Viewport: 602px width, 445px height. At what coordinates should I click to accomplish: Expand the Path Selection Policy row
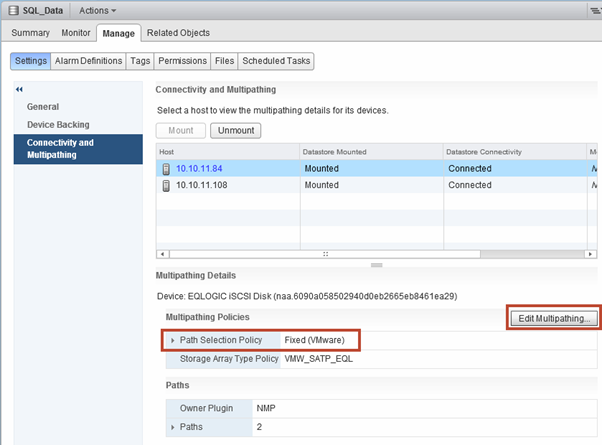point(172,340)
